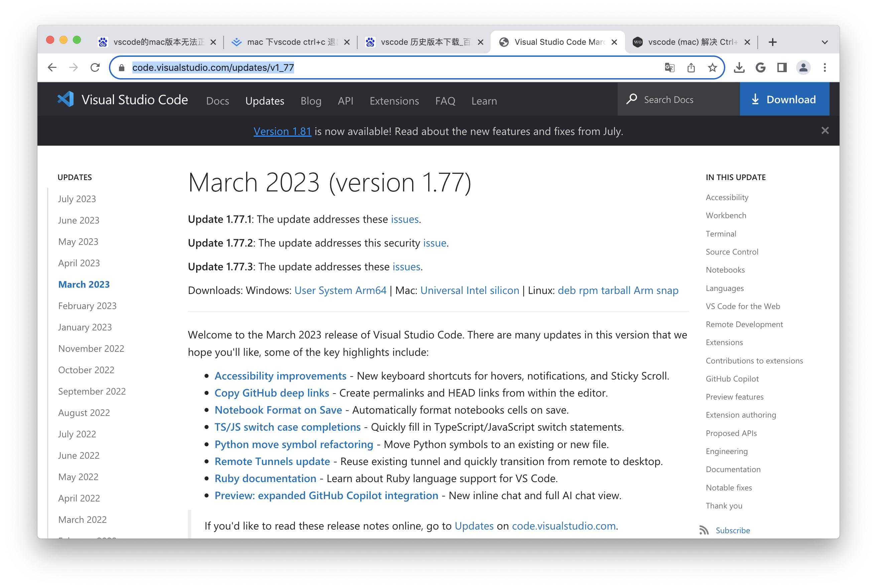Viewport: 877px width, 588px height.
Task: Bookmark this page with the star icon
Action: tap(712, 67)
